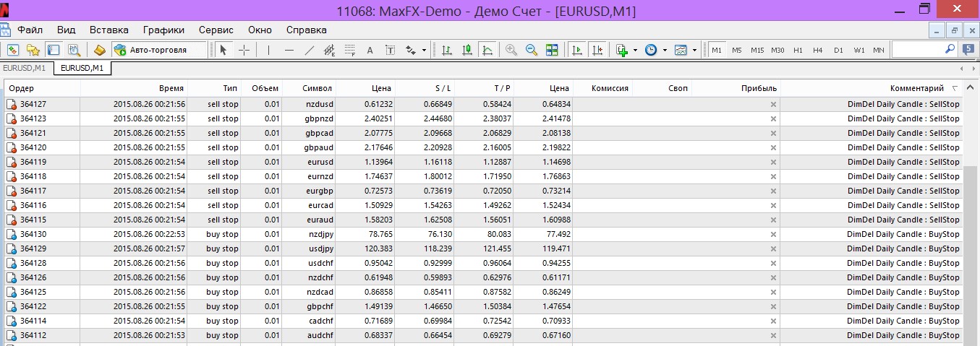
Task: Tile chart windows icon
Action: pos(552,50)
